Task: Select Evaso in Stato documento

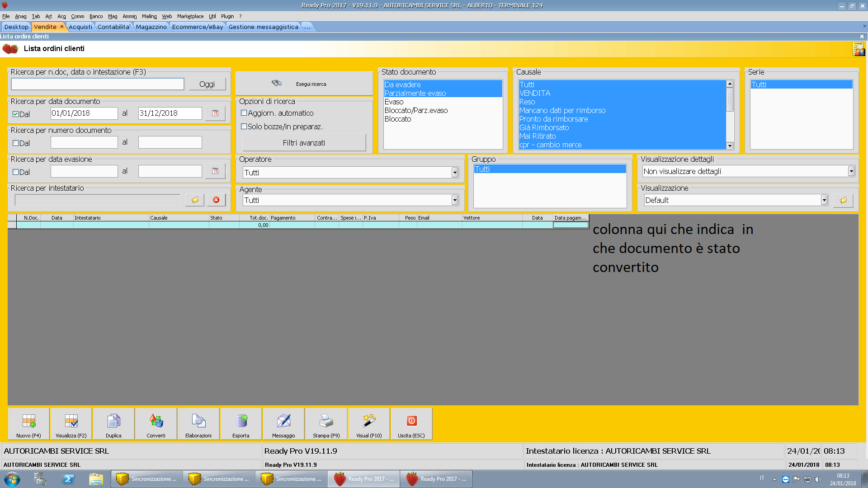Action: point(443,102)
